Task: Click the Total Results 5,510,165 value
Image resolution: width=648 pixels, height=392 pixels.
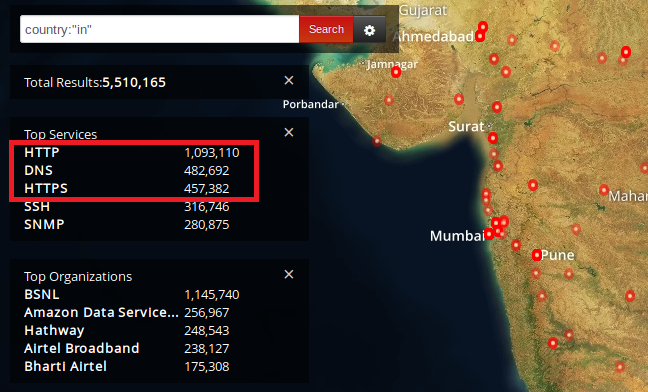Action: pyautogui.click(x=134, y=83)
